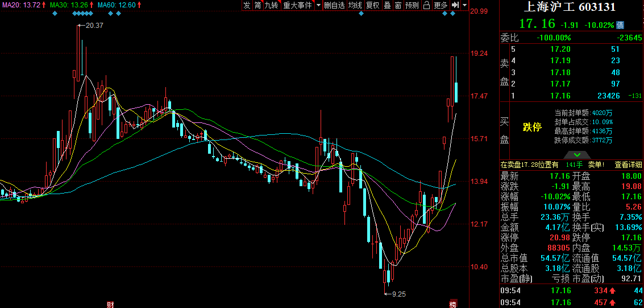The image size is (644, 308).
Task: Click the 删自选 button
Action: (335, 5)
